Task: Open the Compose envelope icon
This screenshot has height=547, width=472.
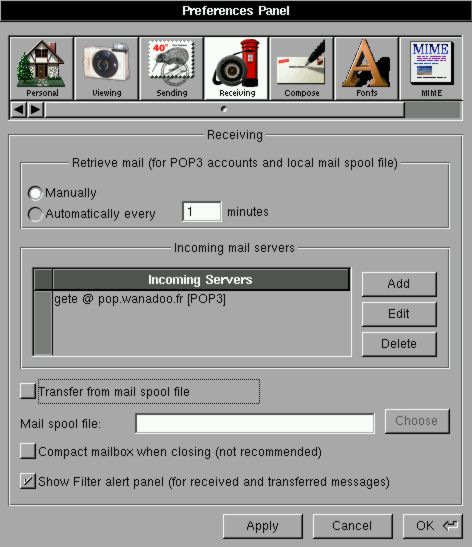Action: (x=301, y=68)
